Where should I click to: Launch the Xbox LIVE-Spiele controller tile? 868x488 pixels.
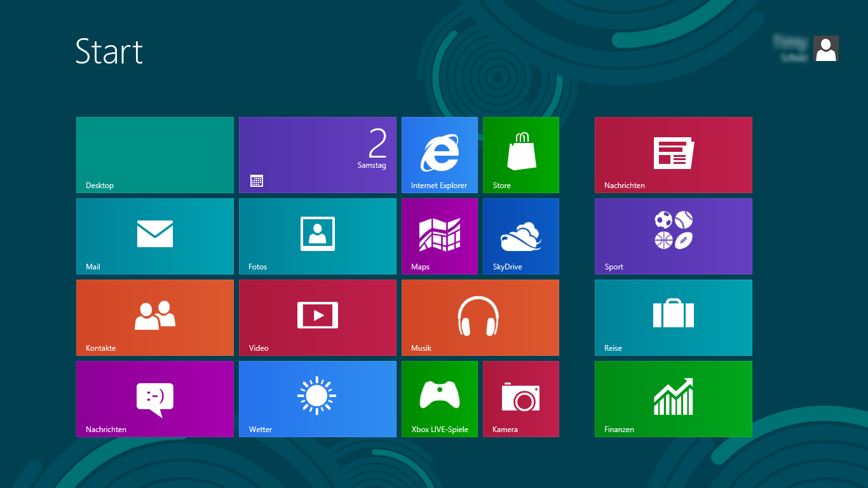439,399
